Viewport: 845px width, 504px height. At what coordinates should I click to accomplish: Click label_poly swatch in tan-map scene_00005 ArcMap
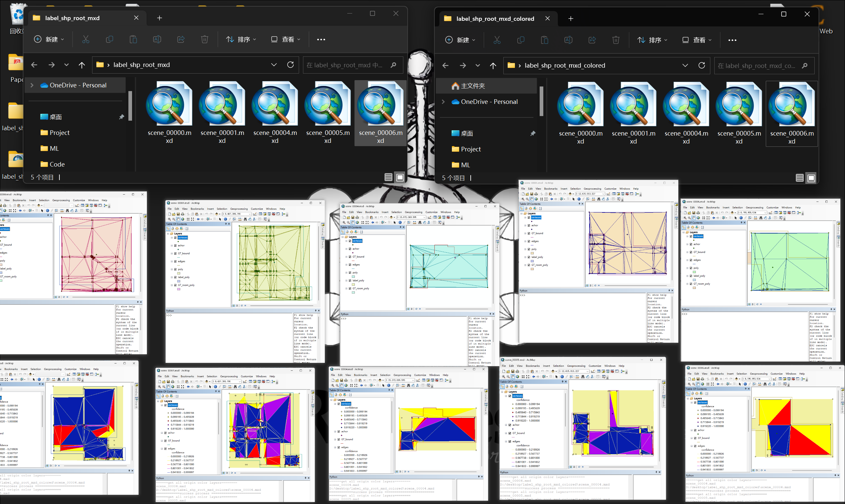click(532, 261)
